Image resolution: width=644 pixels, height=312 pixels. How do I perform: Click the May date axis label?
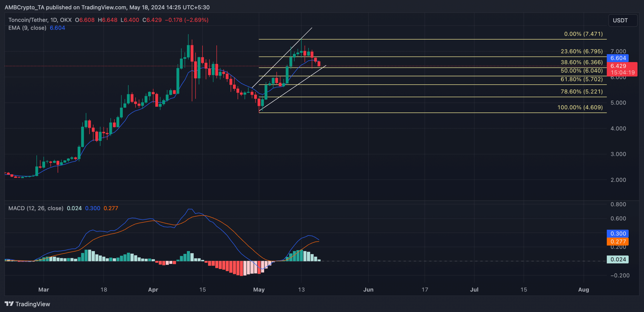point(259,290)
